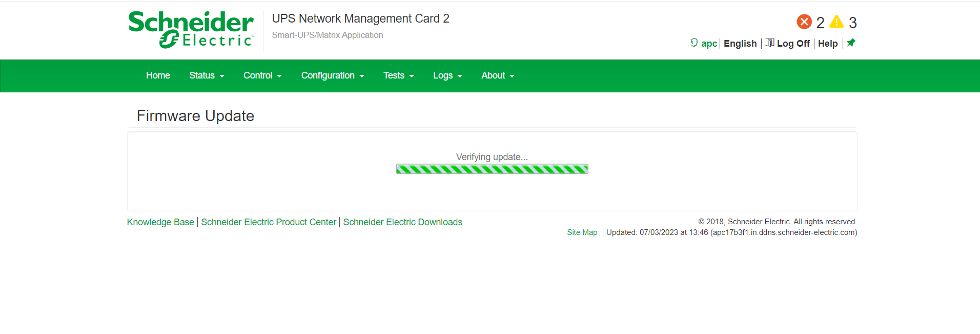Click the Schneider Electric logo

pyautogui.click(x=191, y=30)
